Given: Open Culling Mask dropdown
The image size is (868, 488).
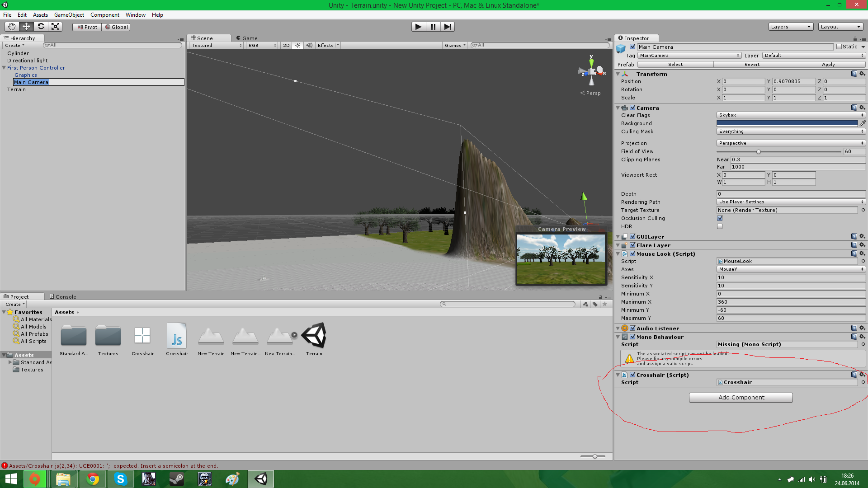Looking at the screenshot, I should coord(791,131).
